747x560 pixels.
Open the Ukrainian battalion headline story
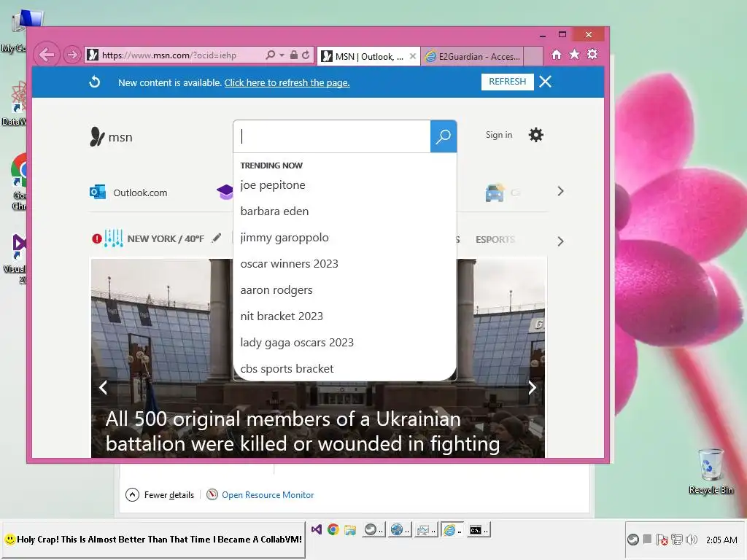coord(303,432)
